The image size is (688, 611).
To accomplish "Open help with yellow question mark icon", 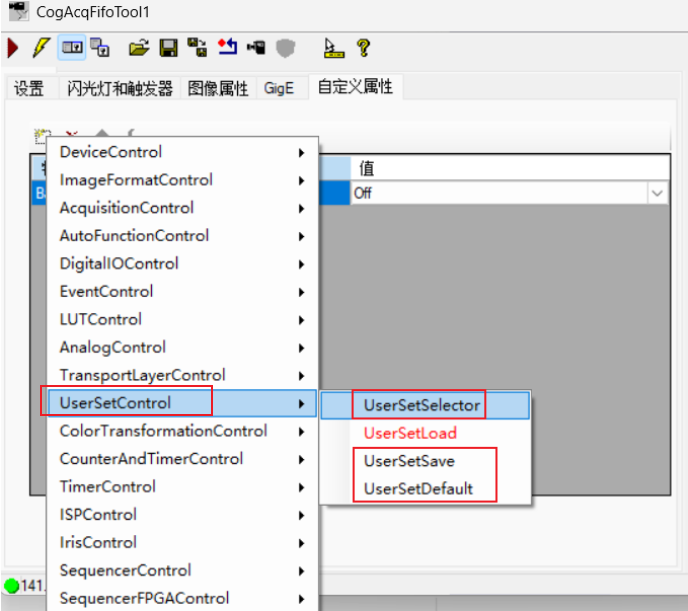I will coord(363,48).
